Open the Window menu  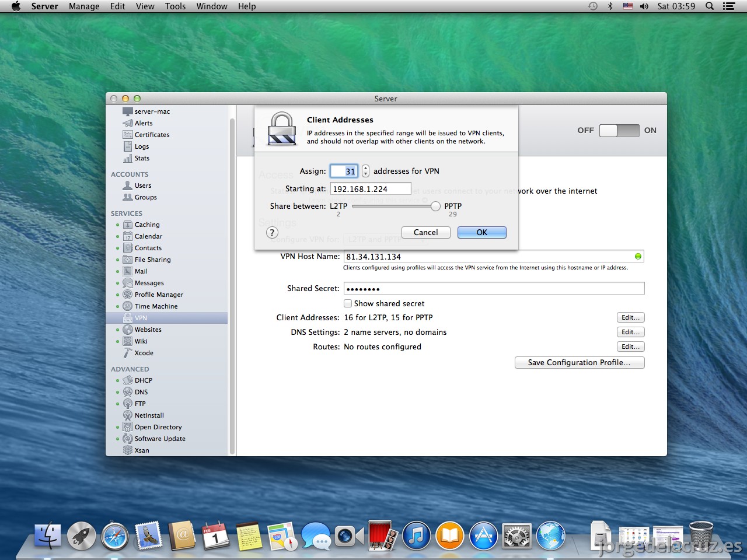pos(212,6)
